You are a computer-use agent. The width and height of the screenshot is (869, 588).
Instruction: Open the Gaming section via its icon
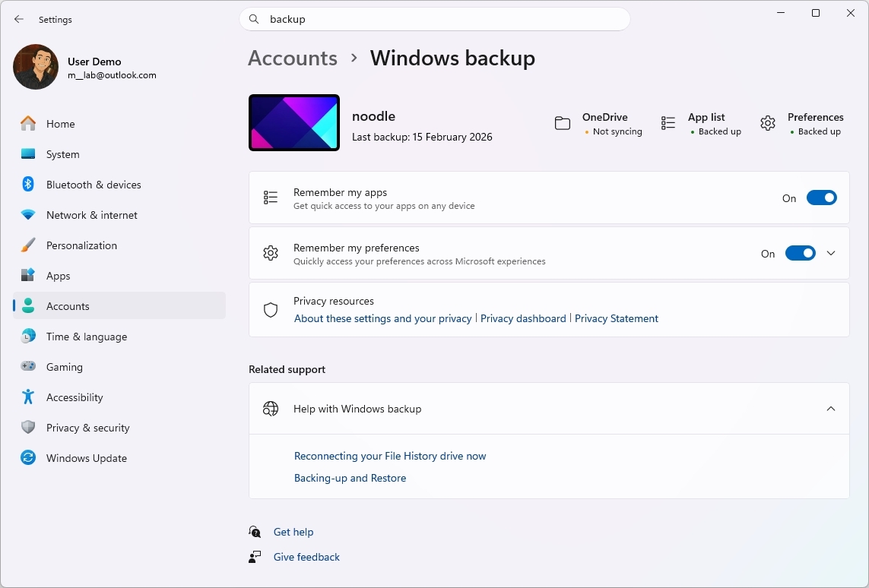(28, 367)
